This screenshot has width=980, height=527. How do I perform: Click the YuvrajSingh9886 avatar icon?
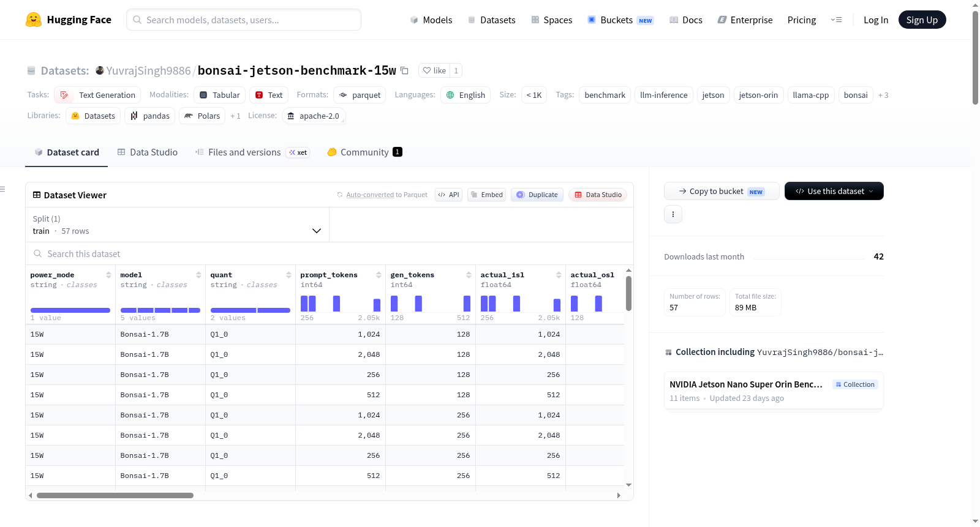(x=100, y=70)
